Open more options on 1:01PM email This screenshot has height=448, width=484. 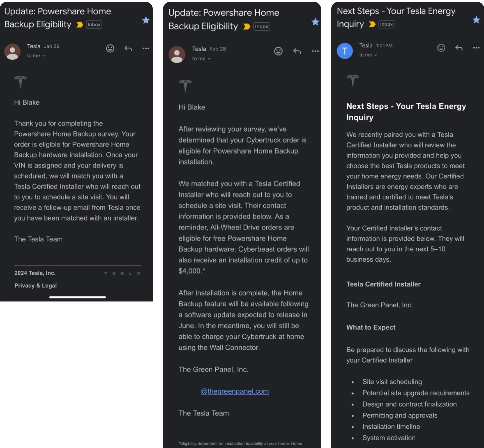[x=476, y=48]
